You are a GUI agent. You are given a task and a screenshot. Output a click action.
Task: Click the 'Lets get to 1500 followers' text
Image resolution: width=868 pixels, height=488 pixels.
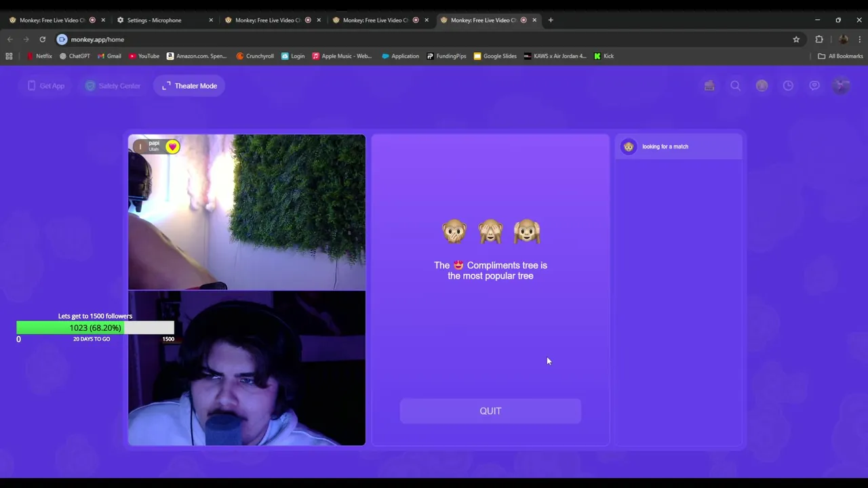[95, 316]
